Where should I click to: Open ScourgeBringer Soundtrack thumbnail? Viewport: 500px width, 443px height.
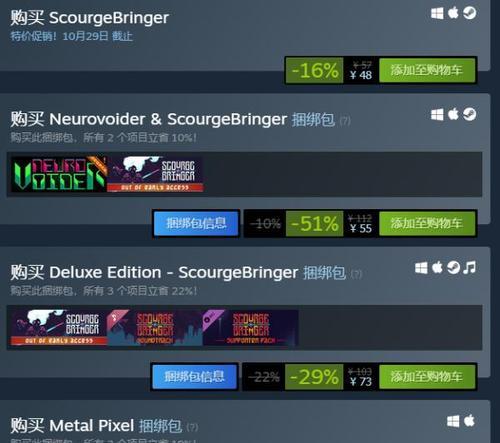pos(155,328)
